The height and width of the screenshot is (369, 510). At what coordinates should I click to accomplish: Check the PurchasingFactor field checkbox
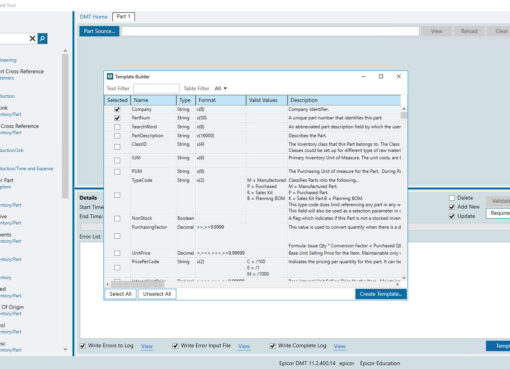117,236
